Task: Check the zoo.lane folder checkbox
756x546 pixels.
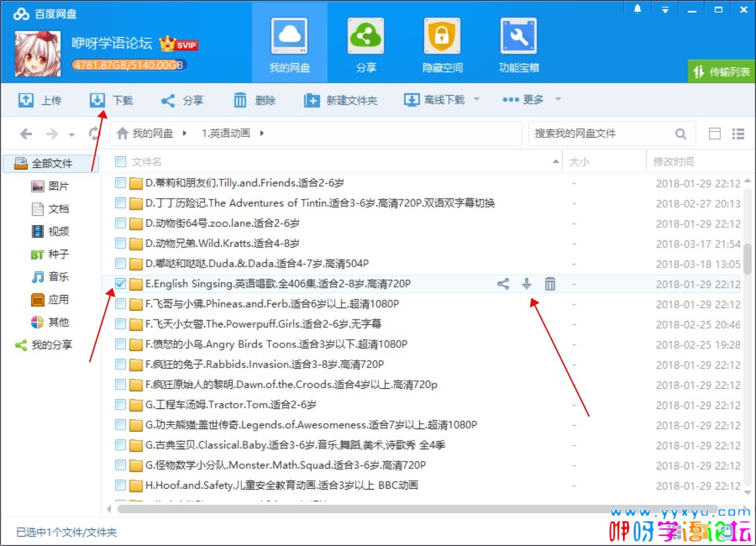Action: (120, 223)
